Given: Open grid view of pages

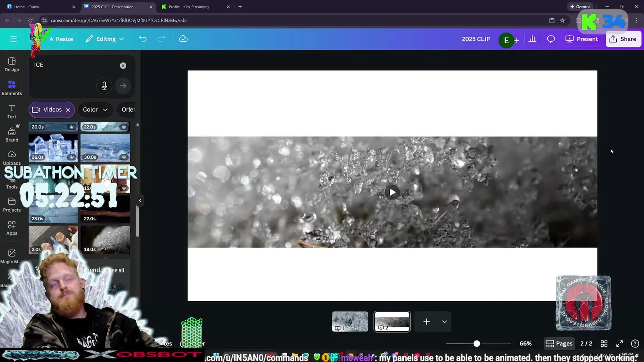Looking at the screenshot, I should pos(604,344).
